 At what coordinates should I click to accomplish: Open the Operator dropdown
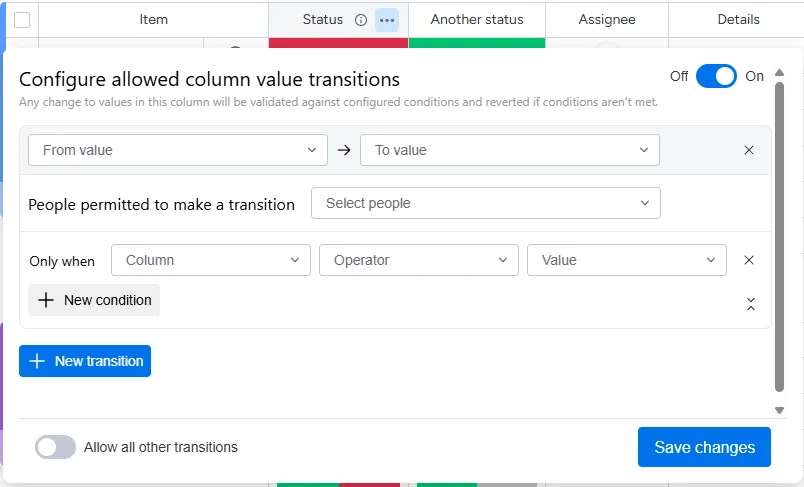419,260
